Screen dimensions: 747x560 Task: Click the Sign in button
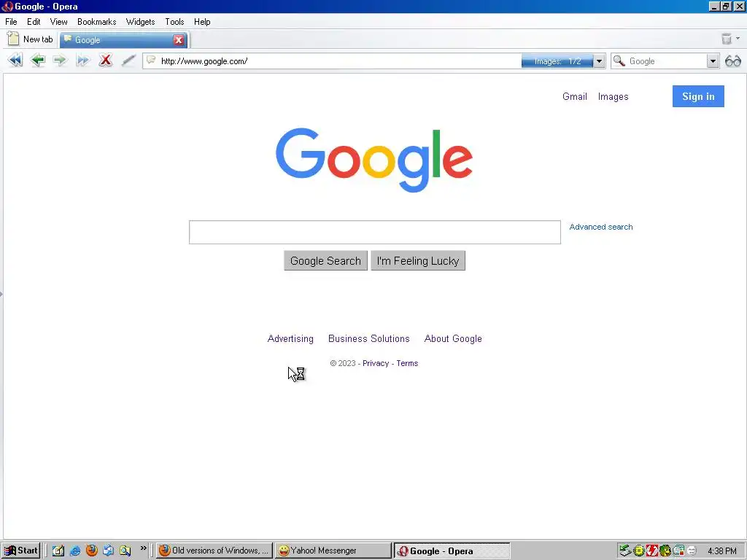(698, 96)
